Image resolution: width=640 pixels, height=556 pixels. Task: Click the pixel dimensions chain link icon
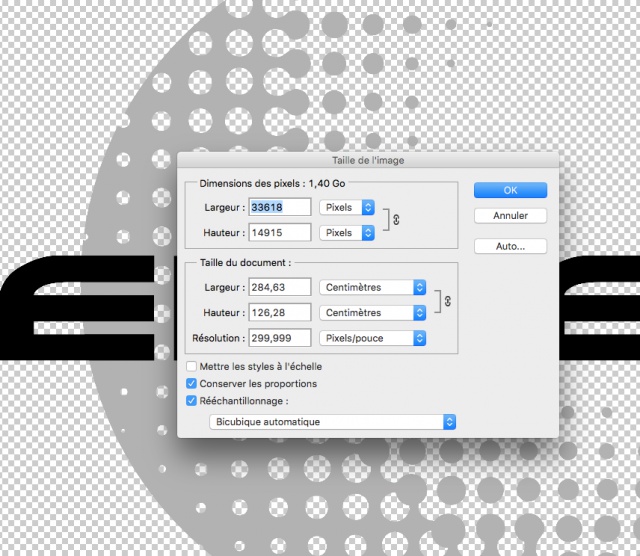coord(396,219)
